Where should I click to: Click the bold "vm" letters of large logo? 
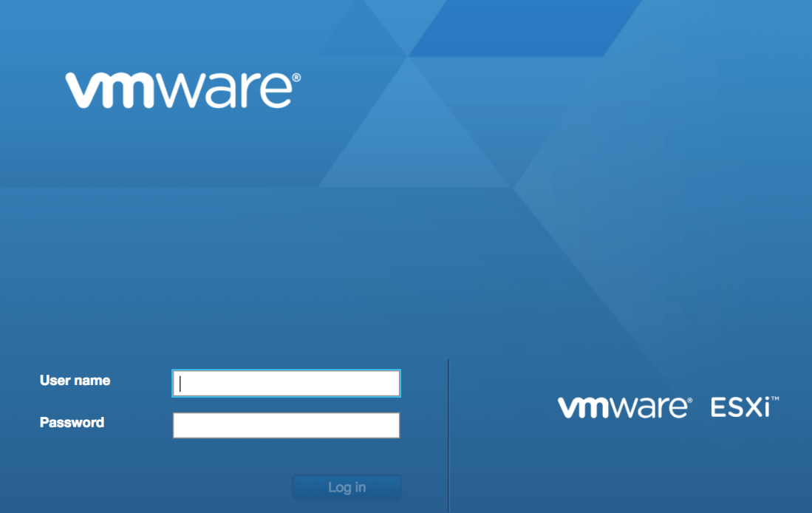110,91
